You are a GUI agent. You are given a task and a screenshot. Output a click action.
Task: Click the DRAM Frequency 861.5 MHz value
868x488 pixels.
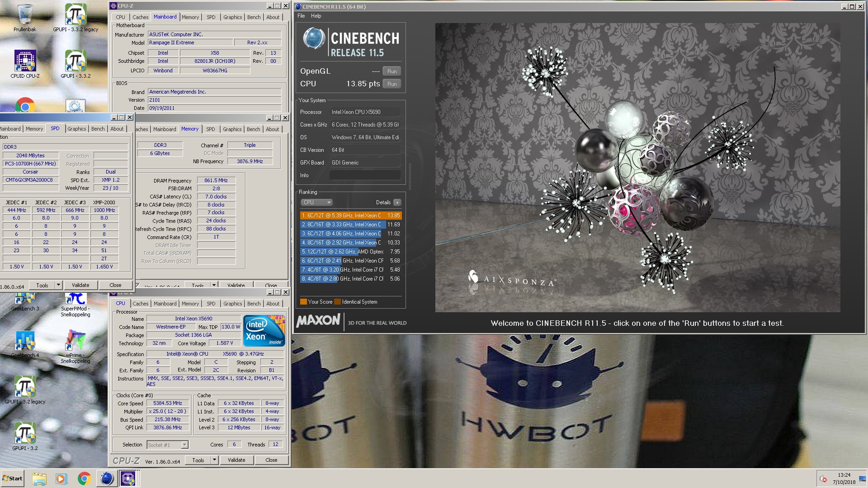point(216,180)
